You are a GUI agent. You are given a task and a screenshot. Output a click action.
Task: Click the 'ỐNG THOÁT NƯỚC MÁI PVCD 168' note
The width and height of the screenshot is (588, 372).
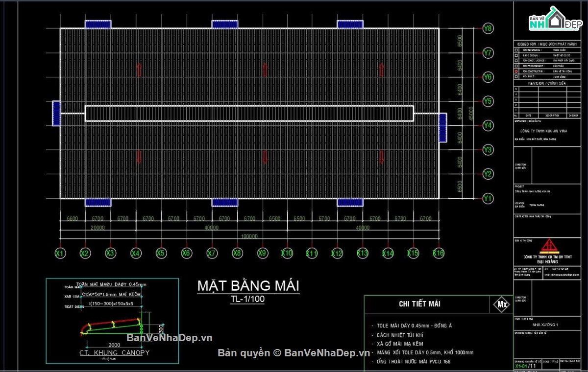coord(414,362)
